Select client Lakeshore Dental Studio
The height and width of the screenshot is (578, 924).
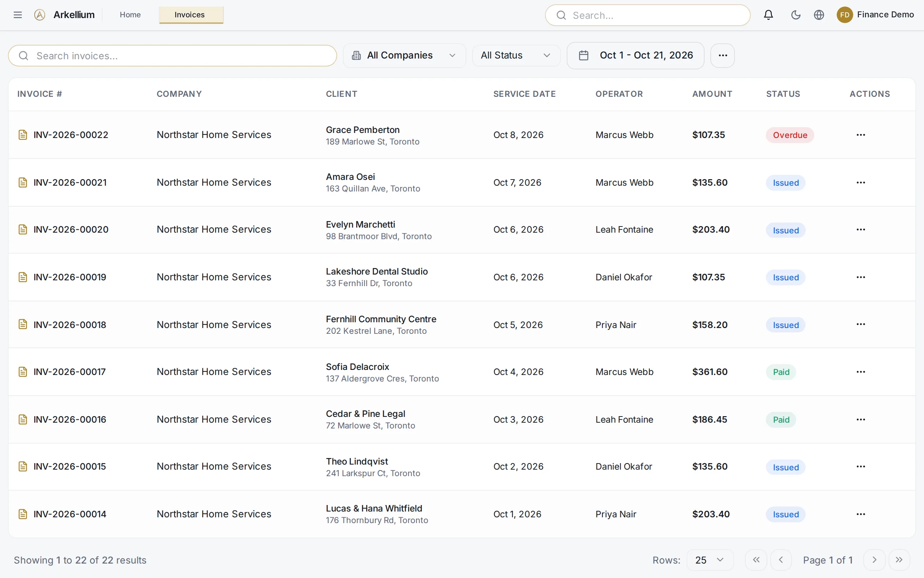(x=376, y=271)
